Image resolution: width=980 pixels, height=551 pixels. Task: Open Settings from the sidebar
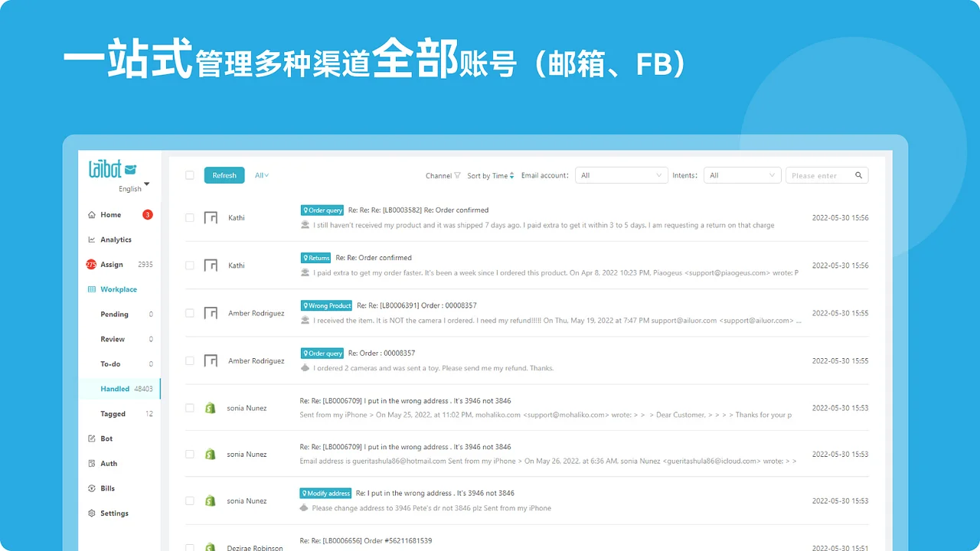coord(113,513)
